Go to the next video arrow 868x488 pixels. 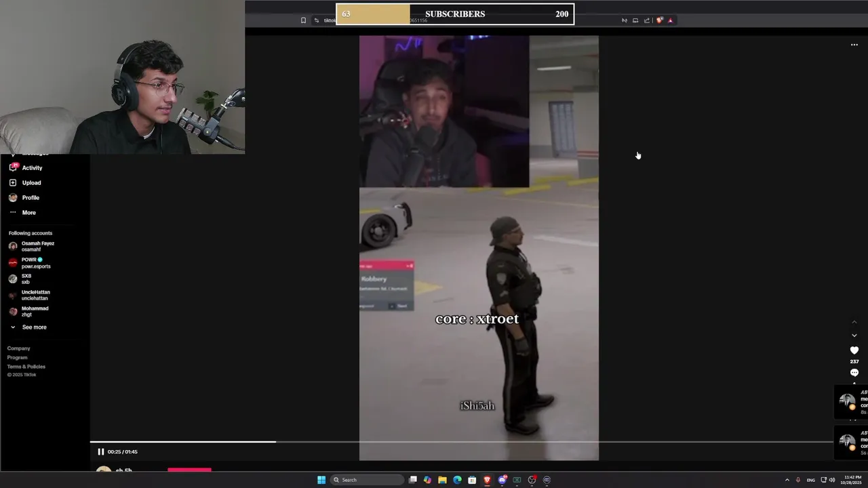[854, 335]
